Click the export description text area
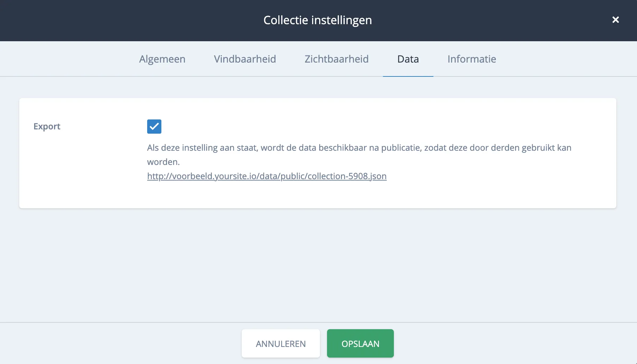Screen dimensions: 637x364 (355, 155)
